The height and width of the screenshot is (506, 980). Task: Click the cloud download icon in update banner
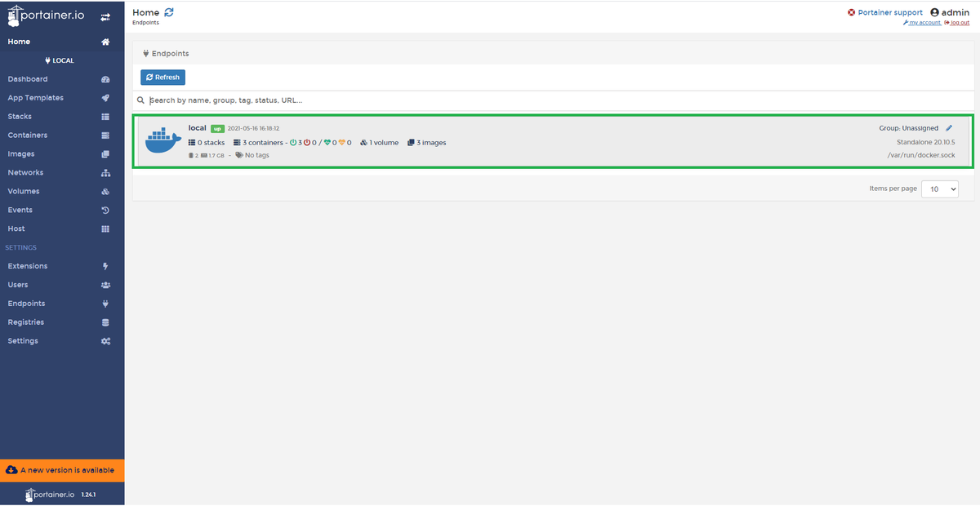tap(11, 470)
